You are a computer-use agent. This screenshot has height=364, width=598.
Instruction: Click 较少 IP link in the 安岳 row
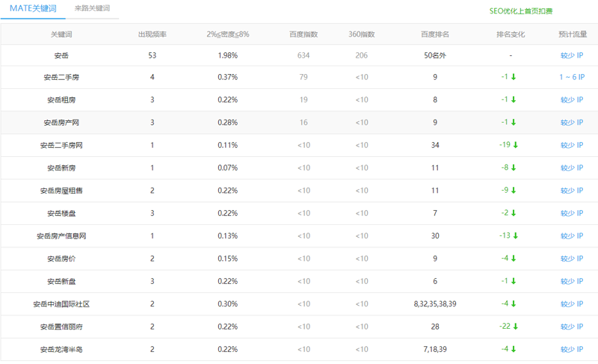pos(572,55)
